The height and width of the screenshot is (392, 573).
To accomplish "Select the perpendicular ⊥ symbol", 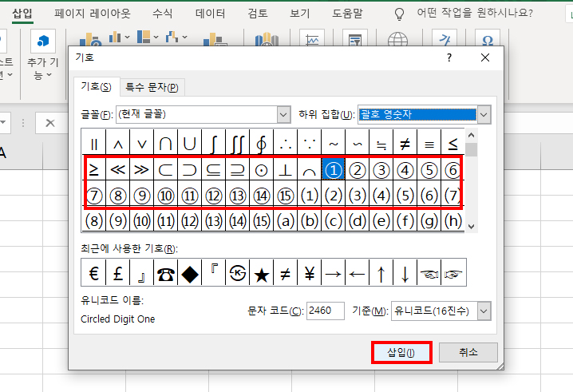I will (x=286, y=170).
